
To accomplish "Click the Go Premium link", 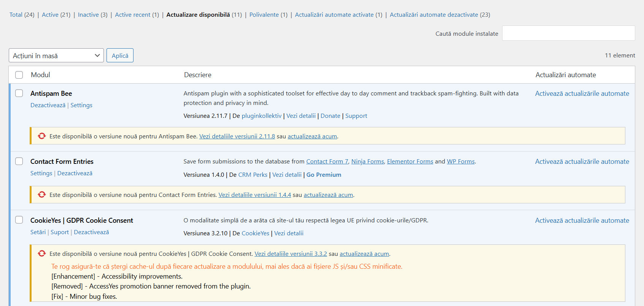I will coord(324,175).
